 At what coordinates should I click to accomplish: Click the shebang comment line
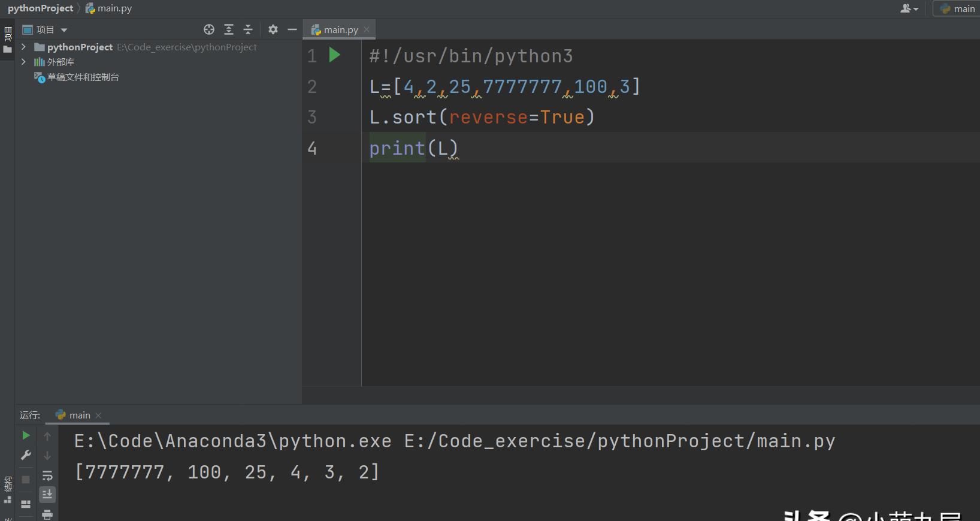point(471,56)
